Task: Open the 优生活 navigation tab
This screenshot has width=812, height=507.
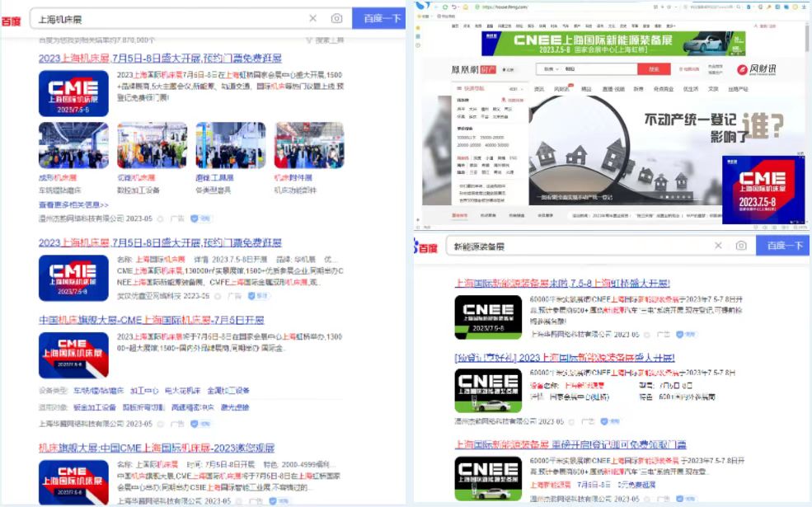Action: point(690,89)
